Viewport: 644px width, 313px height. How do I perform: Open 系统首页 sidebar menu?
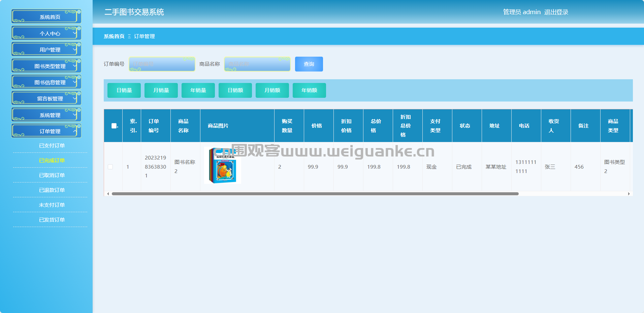coord(46,17)
